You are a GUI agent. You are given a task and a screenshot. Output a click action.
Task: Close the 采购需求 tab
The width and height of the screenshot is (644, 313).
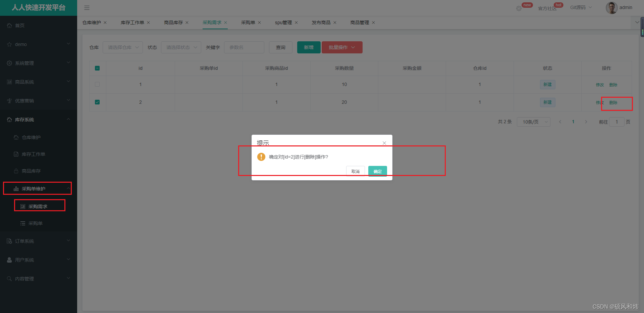(x=225, y=23)
